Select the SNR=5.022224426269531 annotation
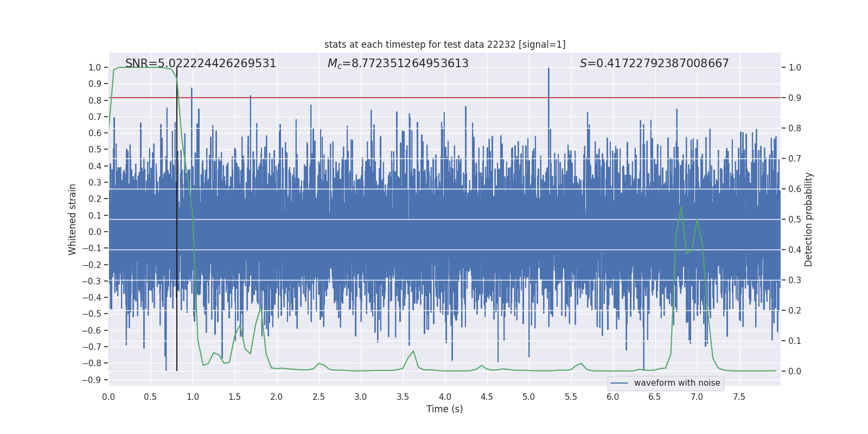Image resolution: width=868 pixels, height=434 pixels. 201,63
